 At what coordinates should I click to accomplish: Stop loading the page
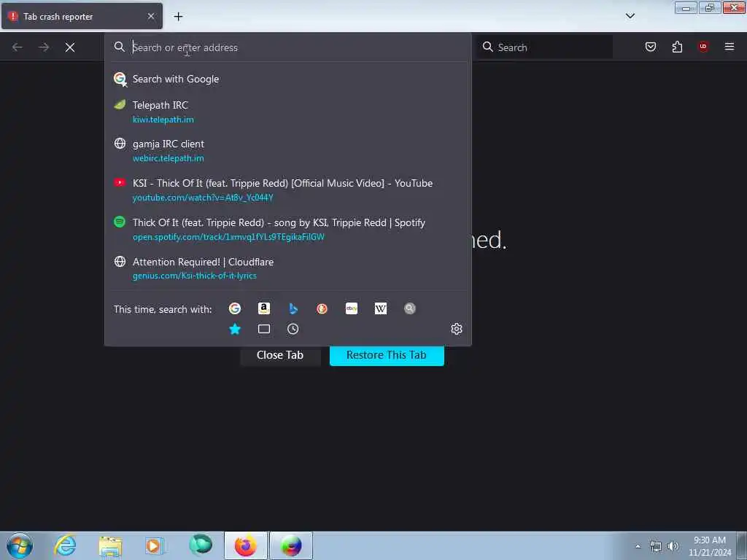pos(70,47)
